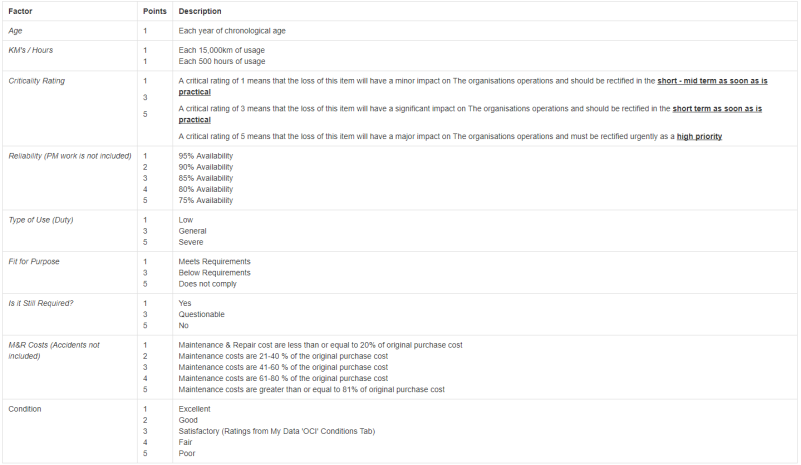Click the Description column header

(200, 11)
